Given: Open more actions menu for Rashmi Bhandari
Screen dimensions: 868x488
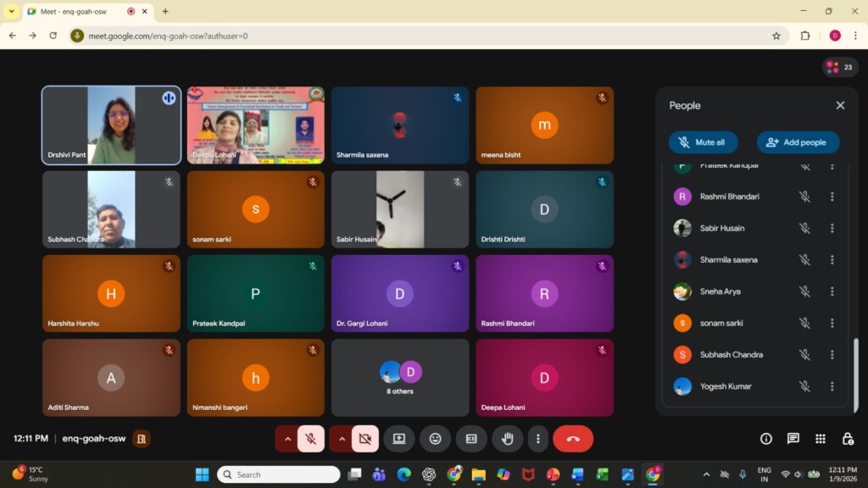Looking at the screenshot, I should click(x=832, y=197).
